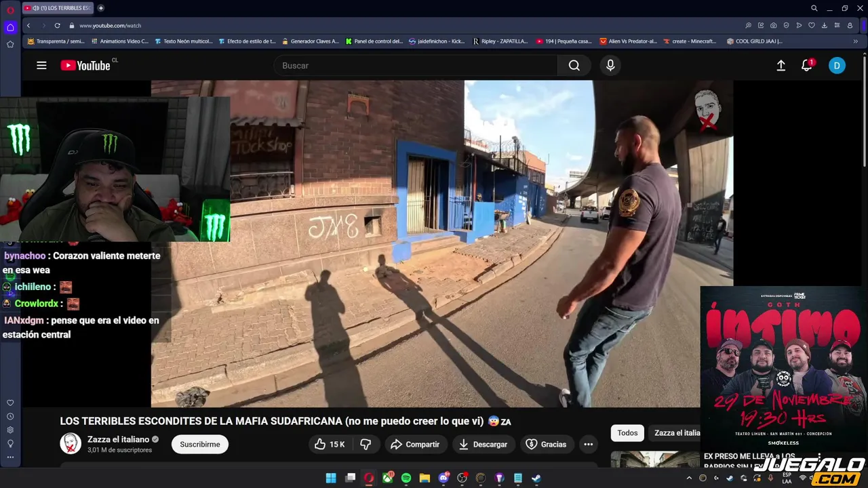Open Transparenta / semi bookmark

click(56, 41)
